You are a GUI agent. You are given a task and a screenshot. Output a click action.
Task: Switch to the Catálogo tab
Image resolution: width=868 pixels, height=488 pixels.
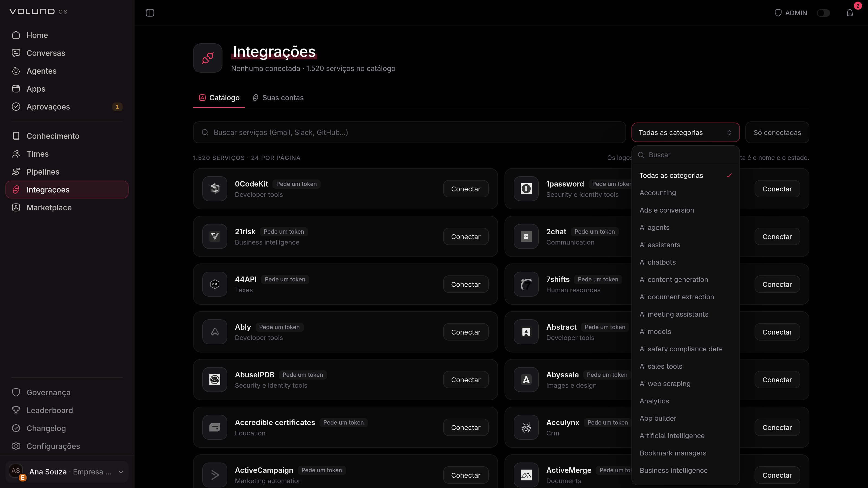(x=219, y=98)
